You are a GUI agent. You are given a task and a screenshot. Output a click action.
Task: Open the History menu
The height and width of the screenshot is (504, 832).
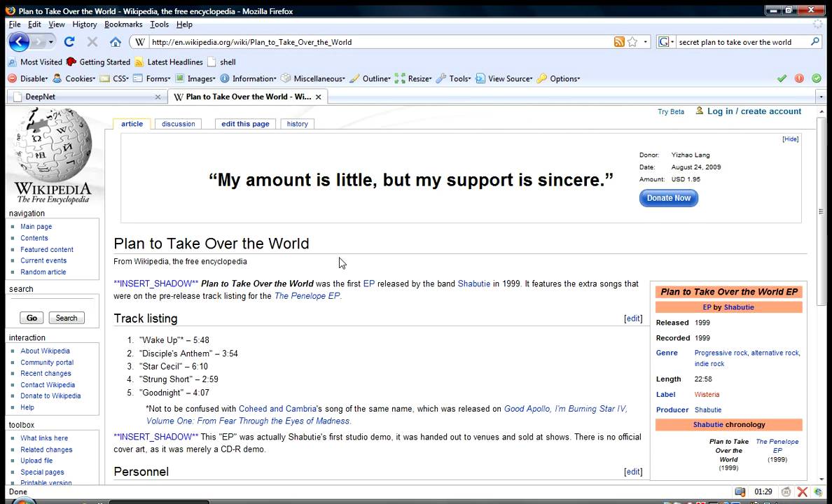(x=84, y=24)
